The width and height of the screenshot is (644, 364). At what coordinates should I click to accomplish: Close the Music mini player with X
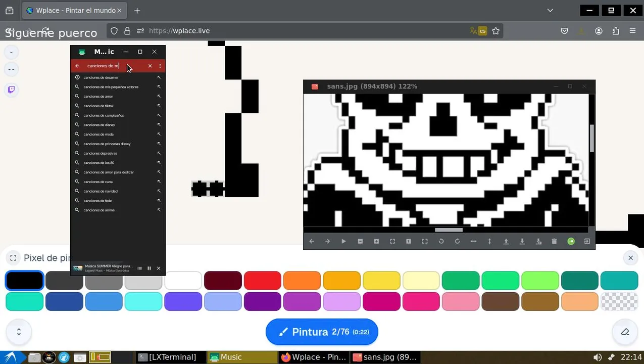click(159, 268)
